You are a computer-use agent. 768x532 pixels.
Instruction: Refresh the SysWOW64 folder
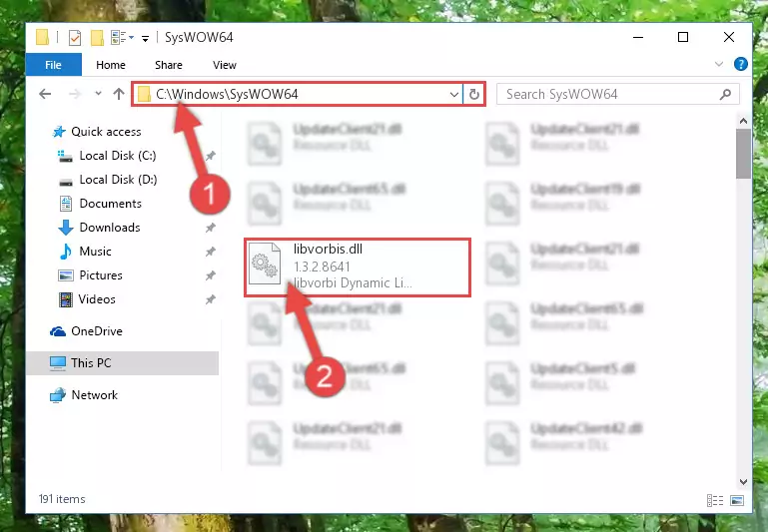(x=474, y=94)
